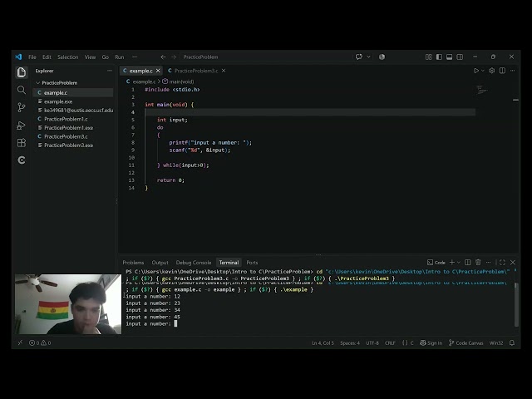Switch to Problems panel tab

pyautogui.click(x=133, y=263)
